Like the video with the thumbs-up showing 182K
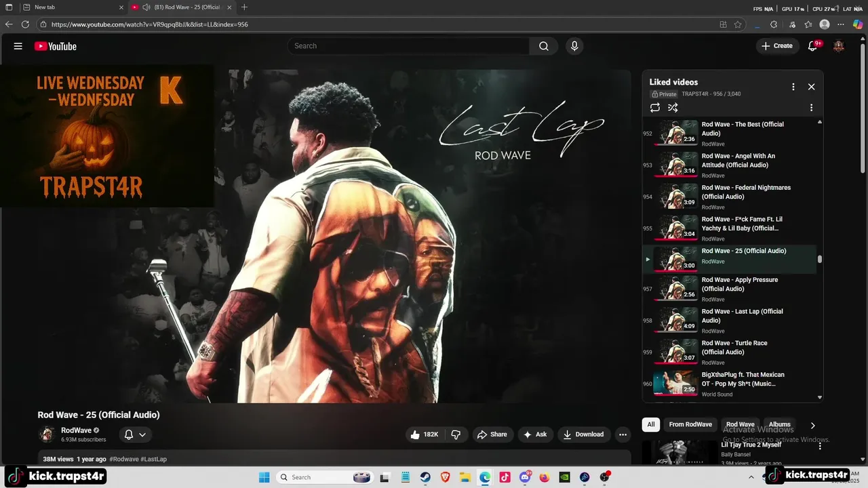Screen dimensions: 868x488 [425, 434]
